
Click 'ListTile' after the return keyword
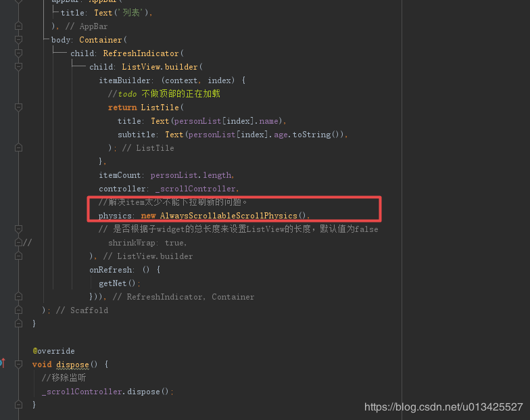point(160,108)
